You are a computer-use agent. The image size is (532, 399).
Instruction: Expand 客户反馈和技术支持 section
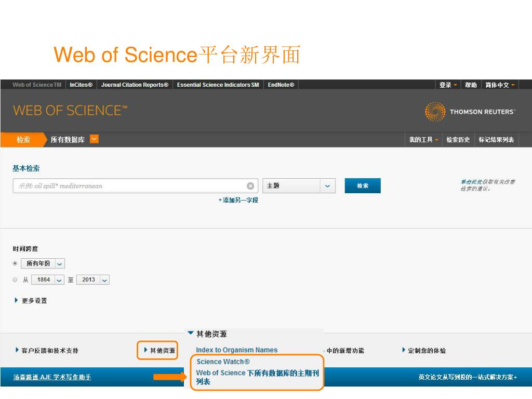tap(47, 351)
